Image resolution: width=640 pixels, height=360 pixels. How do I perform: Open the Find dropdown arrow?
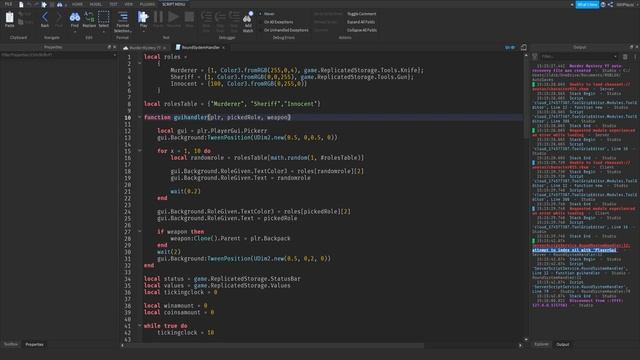[75, 31]
